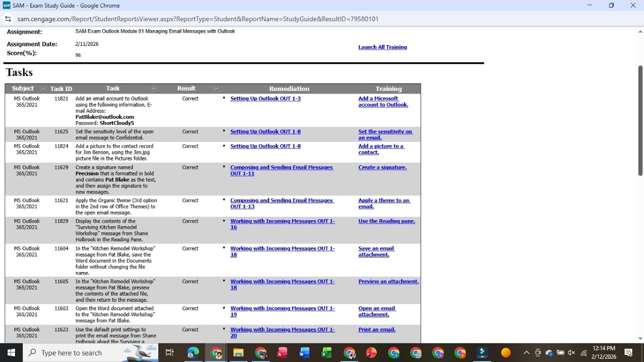Screen dimensions: 644x362
Task: Launch training: Apply a theme to an email
Action: coord(384,203)
